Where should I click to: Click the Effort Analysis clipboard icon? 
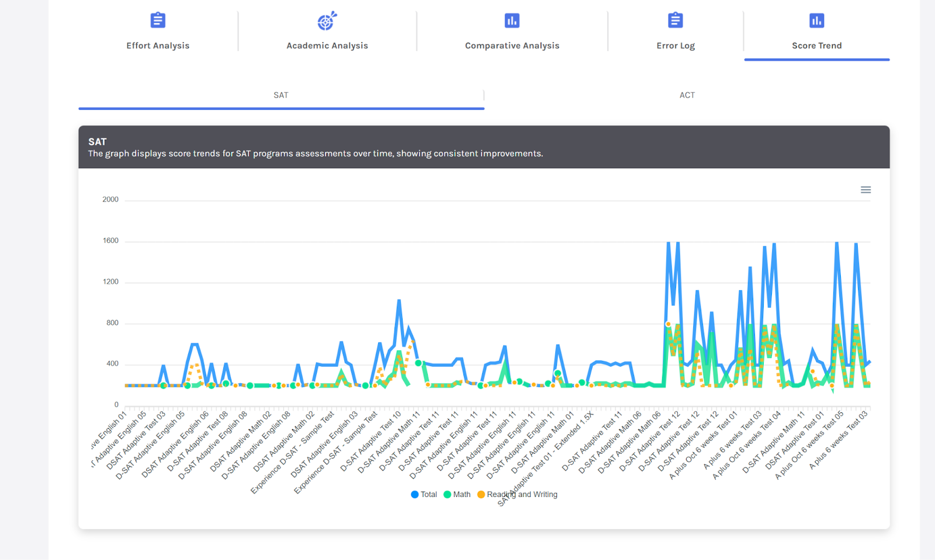point(158,20)
